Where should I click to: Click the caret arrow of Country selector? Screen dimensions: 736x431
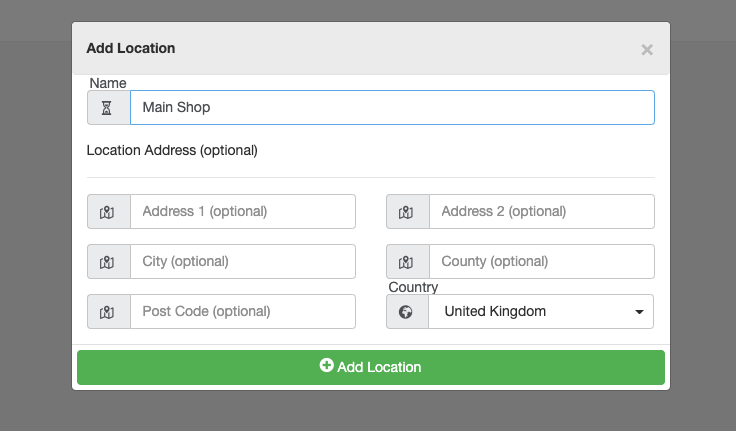[639, 312]
